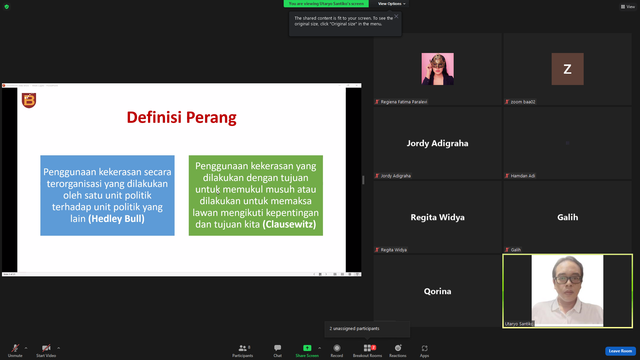Screen dimensions: 640x360
Task: Click the green Clausewitz definition box
Action: click(x=256, y=195)
